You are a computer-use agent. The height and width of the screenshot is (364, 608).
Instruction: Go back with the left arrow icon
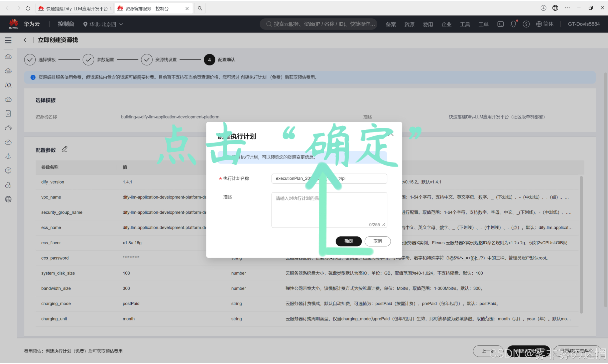coord(25,40)
